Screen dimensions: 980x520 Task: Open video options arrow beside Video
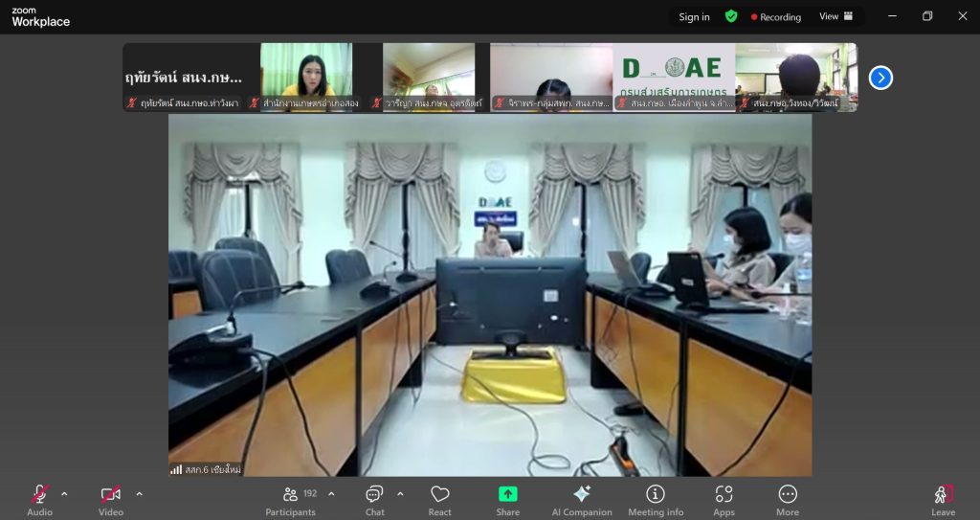pyautogui.click(x=139, y=494)
